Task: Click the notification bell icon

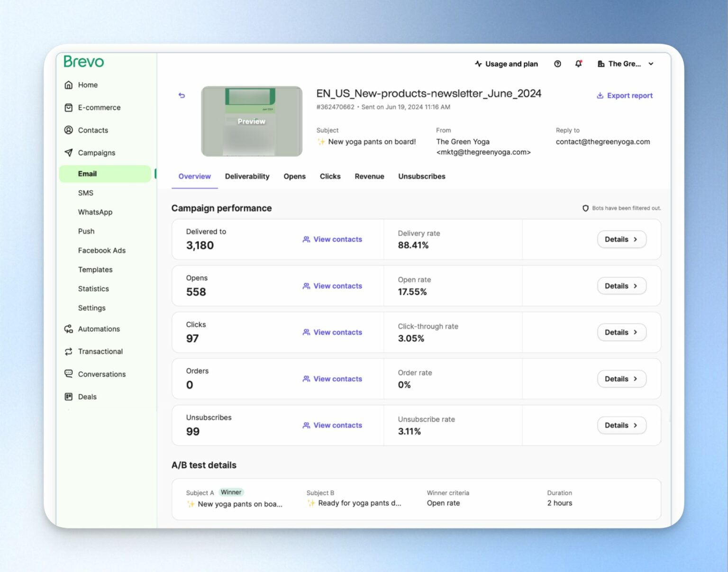Action: point(579,64)
